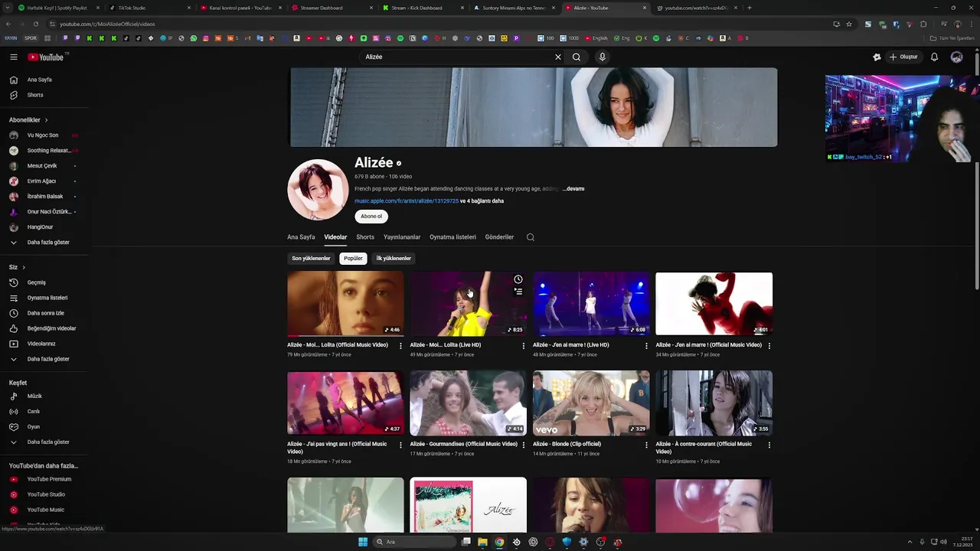Open Videolarınız in sidebar

point(41,344)
